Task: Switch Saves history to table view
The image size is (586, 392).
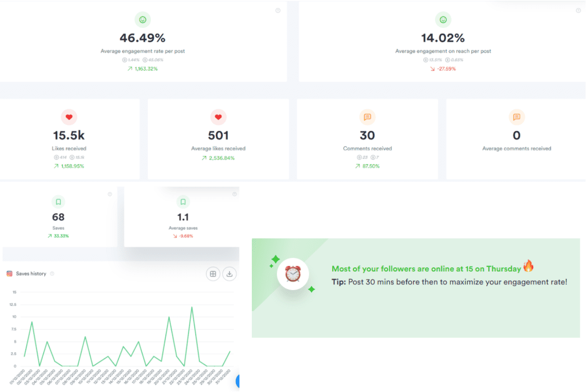Action: pos(213,274)
